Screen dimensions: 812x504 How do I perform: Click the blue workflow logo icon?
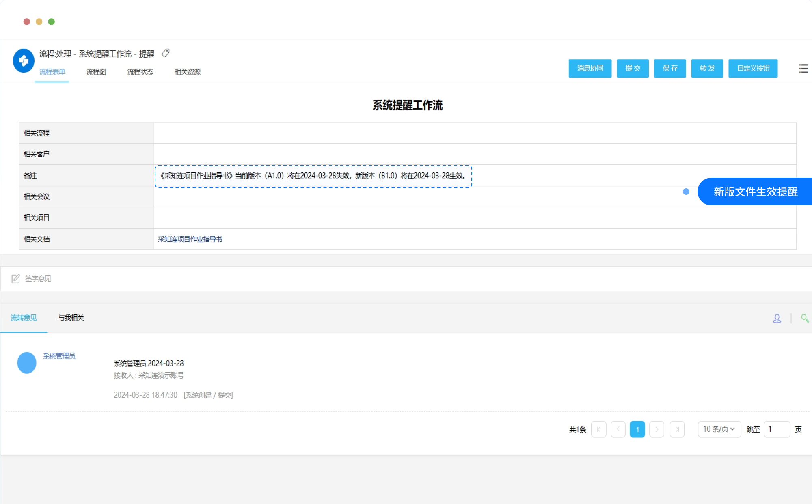[x=24, y=61]
